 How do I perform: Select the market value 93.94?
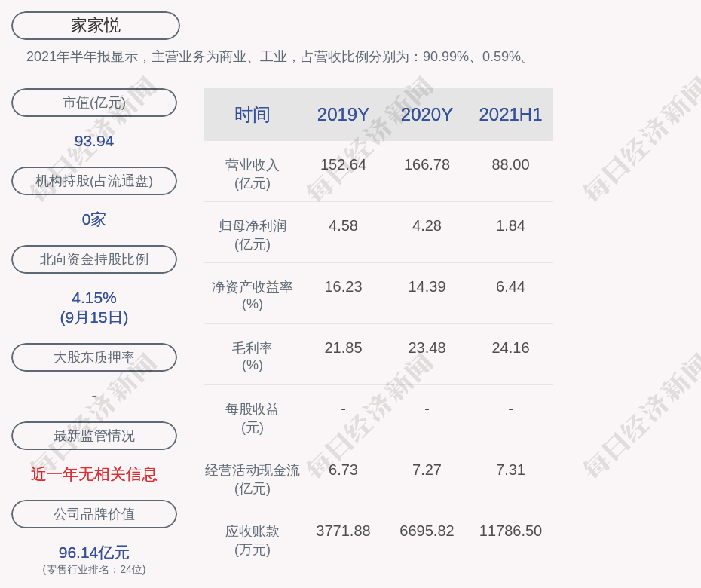pyautogui.click(x=94, y=141)
